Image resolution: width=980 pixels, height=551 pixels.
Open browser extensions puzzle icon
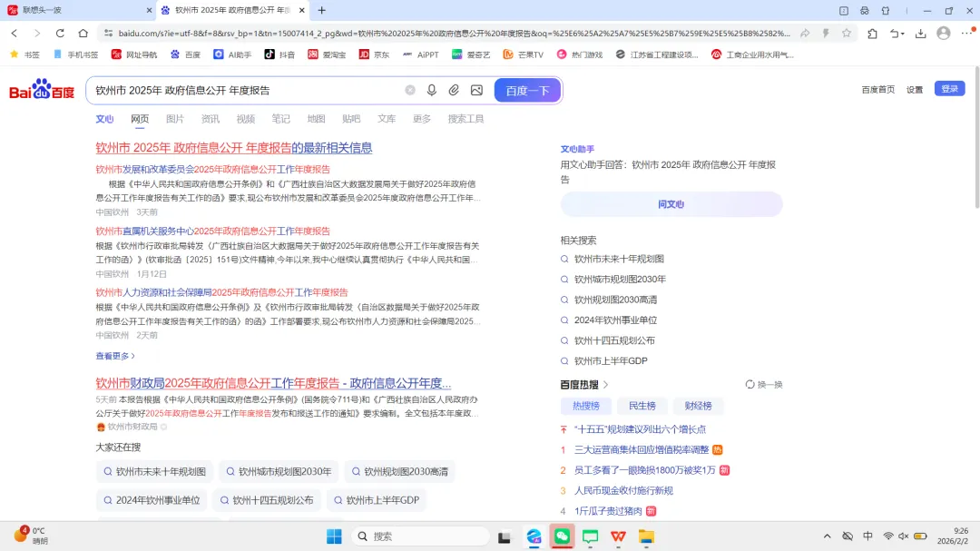pyautogui.click(x=873, y=34)
